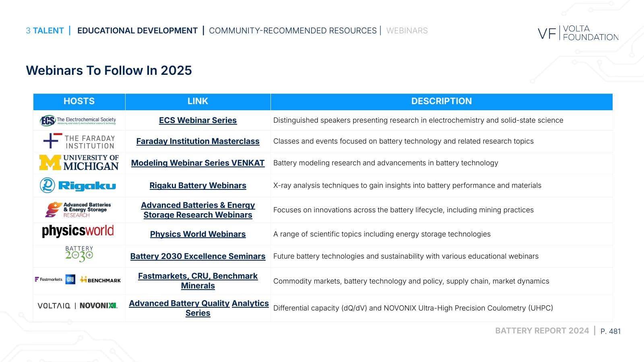The height and width of the screenshot is (362, 644).
Task: Click the 'X-ray analysis techniques' description
Action: click(407, 185)
